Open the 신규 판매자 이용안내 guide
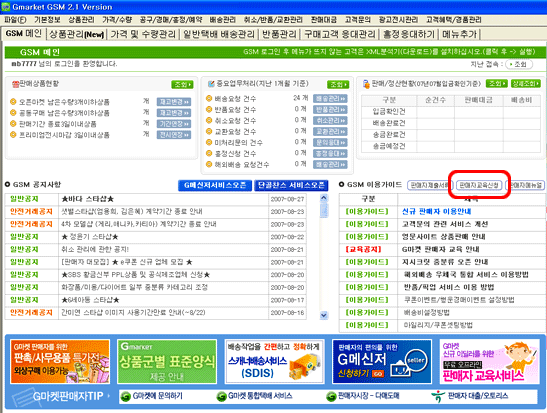 [436, 211]
